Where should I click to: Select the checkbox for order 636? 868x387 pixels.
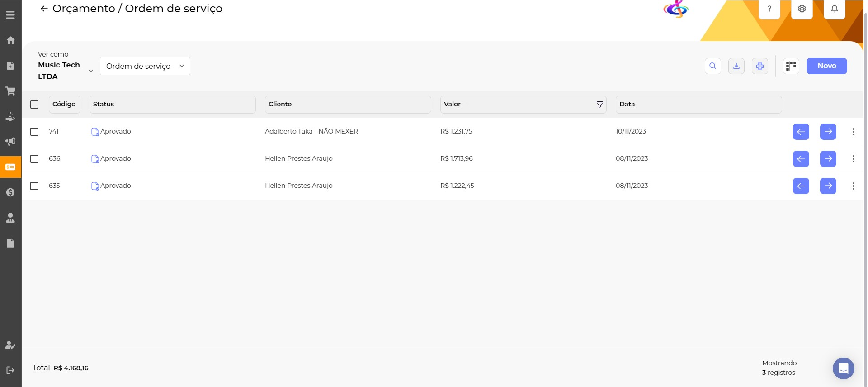pos(34,159)
